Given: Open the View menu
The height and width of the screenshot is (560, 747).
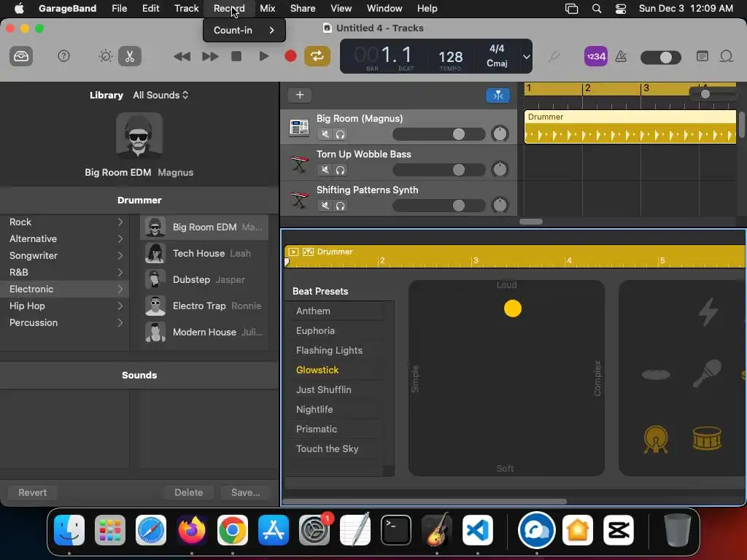Looking at the screenshot, I should (x=341, y=8).
